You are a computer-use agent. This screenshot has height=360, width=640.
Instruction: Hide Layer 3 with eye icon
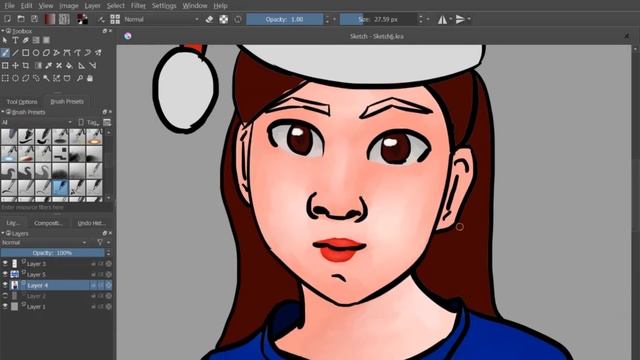pyautogui.click(x=5, y=264)
